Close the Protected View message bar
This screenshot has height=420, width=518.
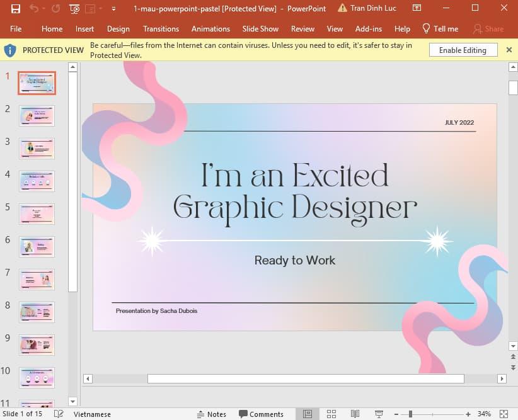point(509,49)
